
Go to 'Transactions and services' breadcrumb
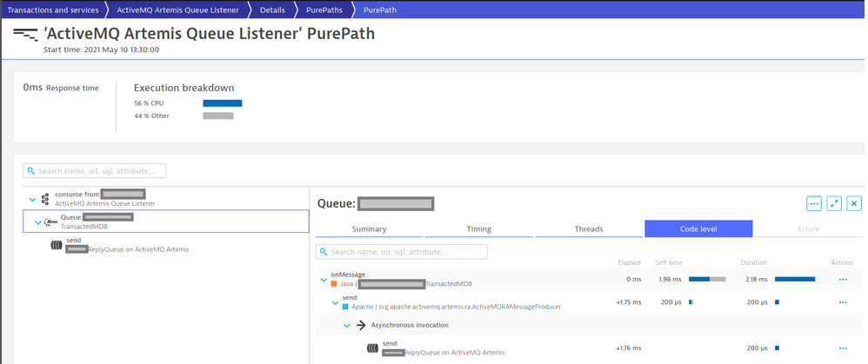(x=53, y=10)
